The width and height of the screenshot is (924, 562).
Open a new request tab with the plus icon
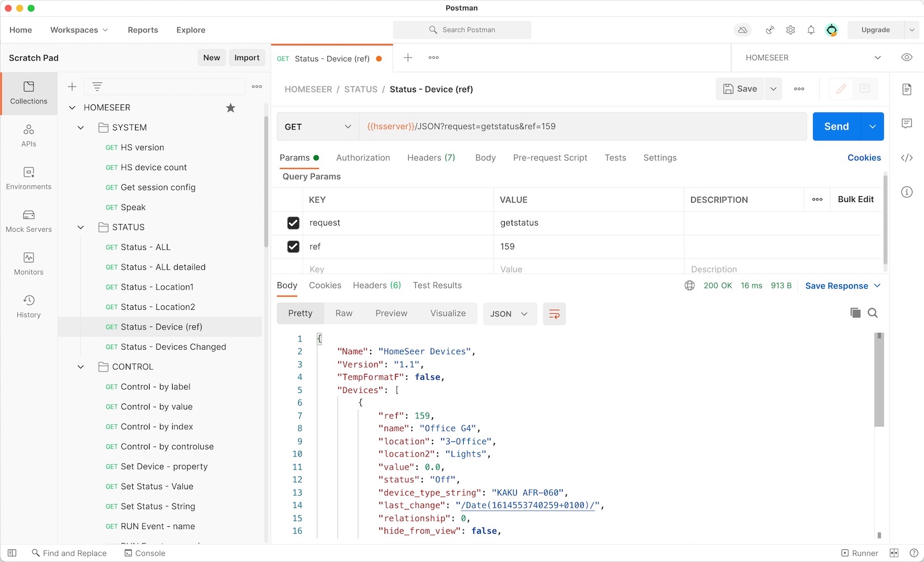[408, 58]
